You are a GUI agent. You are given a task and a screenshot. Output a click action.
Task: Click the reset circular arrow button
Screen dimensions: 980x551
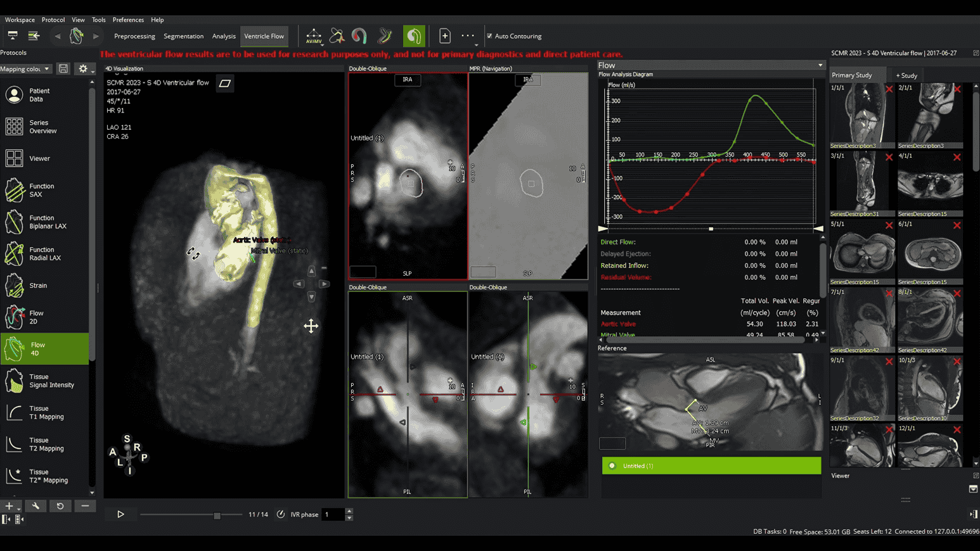[60, 506]
